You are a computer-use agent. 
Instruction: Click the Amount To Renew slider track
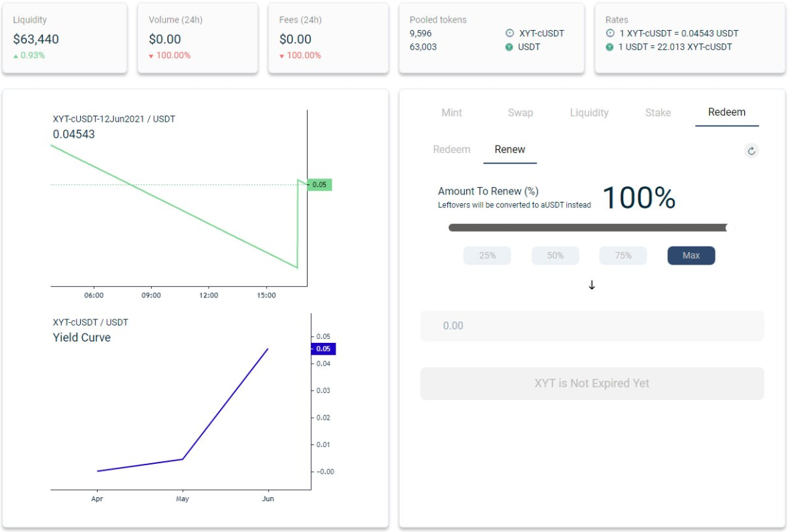click(588, 228)
